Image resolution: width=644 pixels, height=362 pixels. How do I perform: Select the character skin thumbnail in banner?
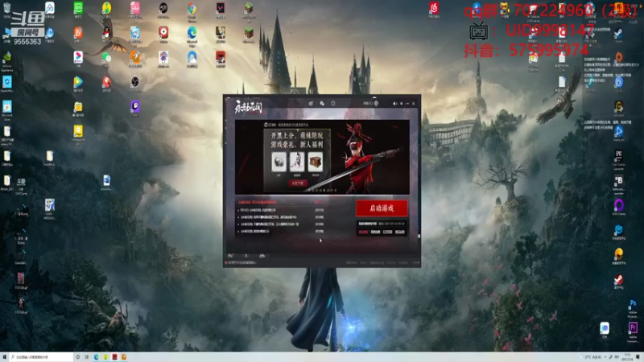coord(297,162)
